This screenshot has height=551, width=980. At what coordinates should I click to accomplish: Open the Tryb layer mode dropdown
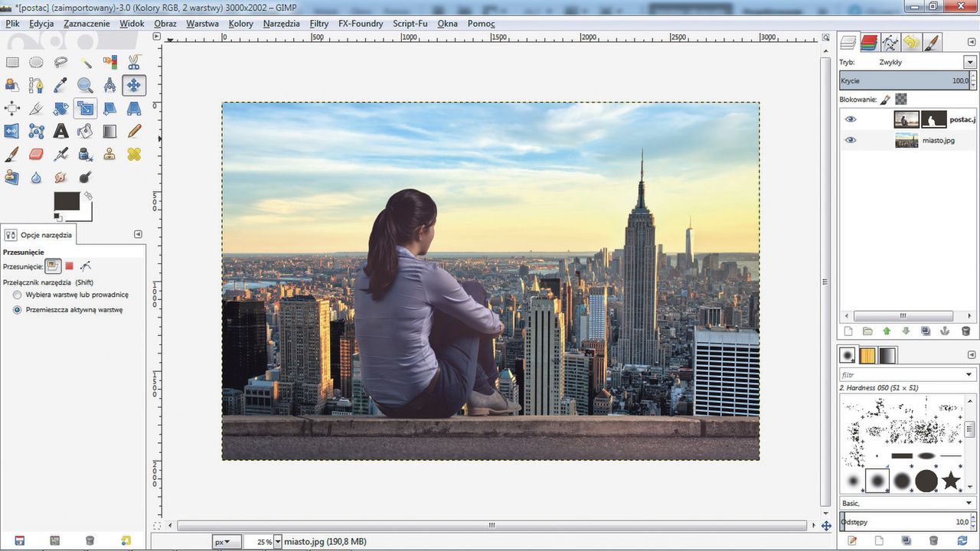coord(970,63)
